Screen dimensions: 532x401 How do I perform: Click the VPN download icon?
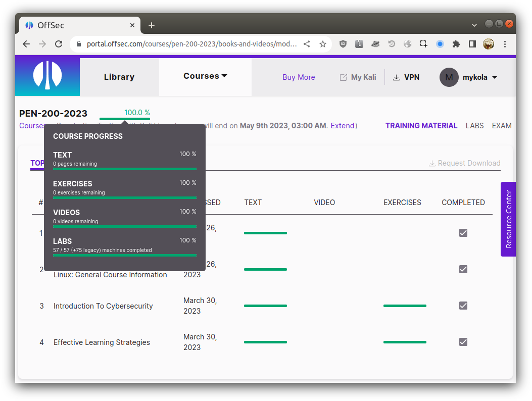[x=396, y=77]
